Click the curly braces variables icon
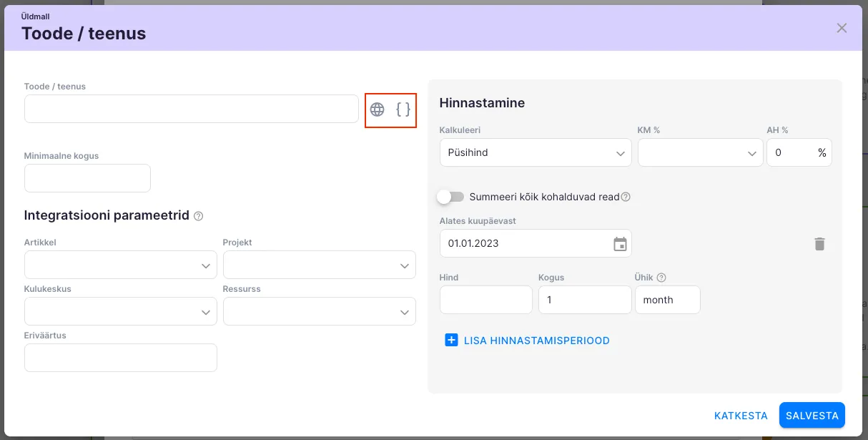This screenshot has height=440, width=868. (403, 109)
